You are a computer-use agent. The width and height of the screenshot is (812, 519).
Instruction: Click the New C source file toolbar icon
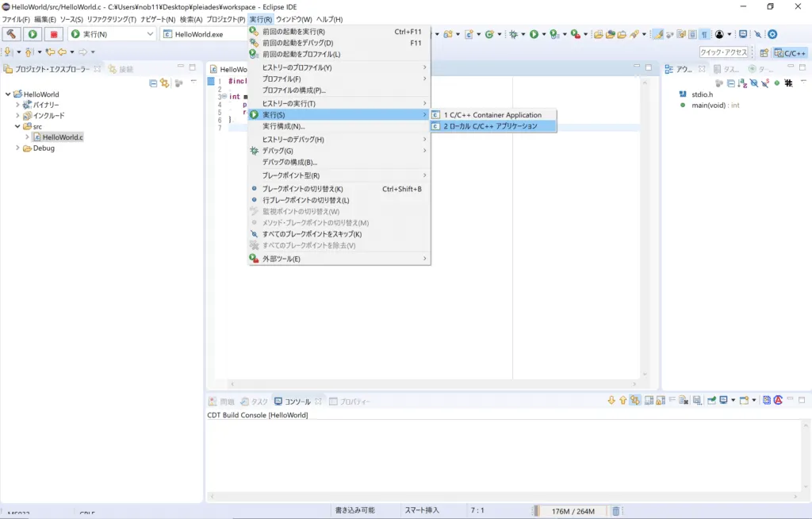pos(469,34)
